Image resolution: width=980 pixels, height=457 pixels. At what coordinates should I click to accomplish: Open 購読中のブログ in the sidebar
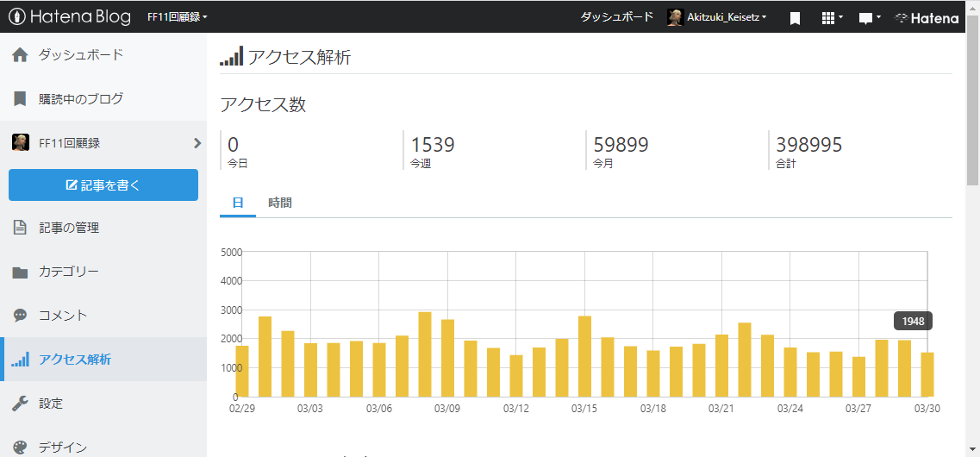pos(81,99)
